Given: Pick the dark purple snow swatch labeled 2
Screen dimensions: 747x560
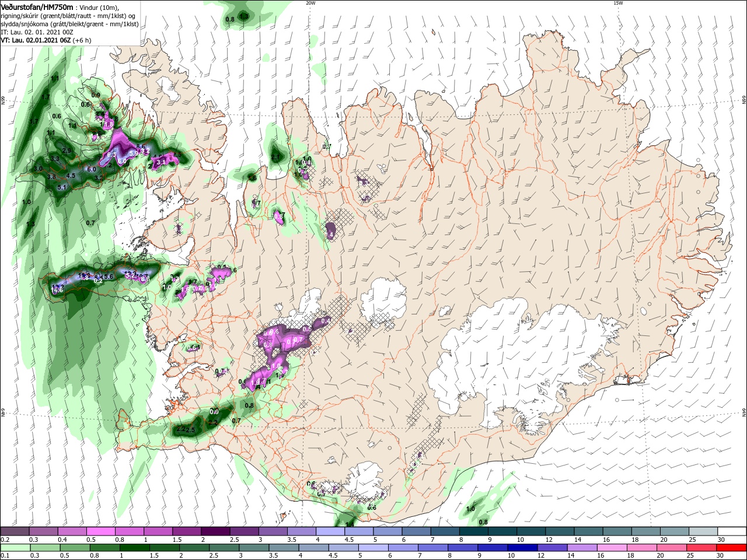Looking at the screenshot, I should coord(215,531).
